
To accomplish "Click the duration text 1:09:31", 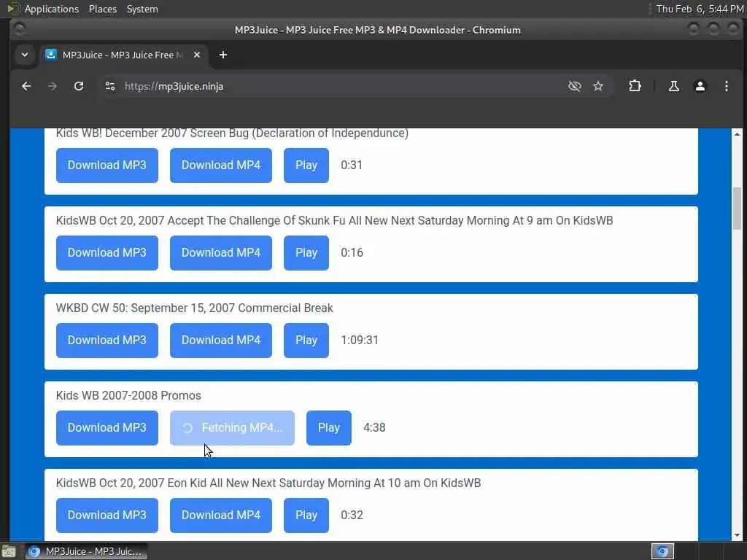I will point(360,341).
